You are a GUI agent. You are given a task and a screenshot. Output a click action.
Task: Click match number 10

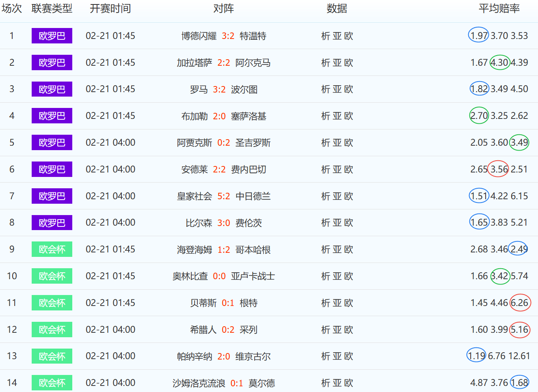(x=12, y=276)
